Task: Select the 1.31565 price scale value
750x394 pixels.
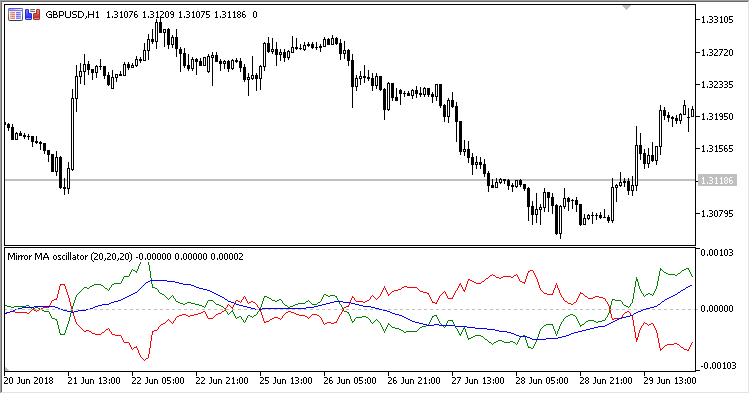Action: tap(717, 149)
